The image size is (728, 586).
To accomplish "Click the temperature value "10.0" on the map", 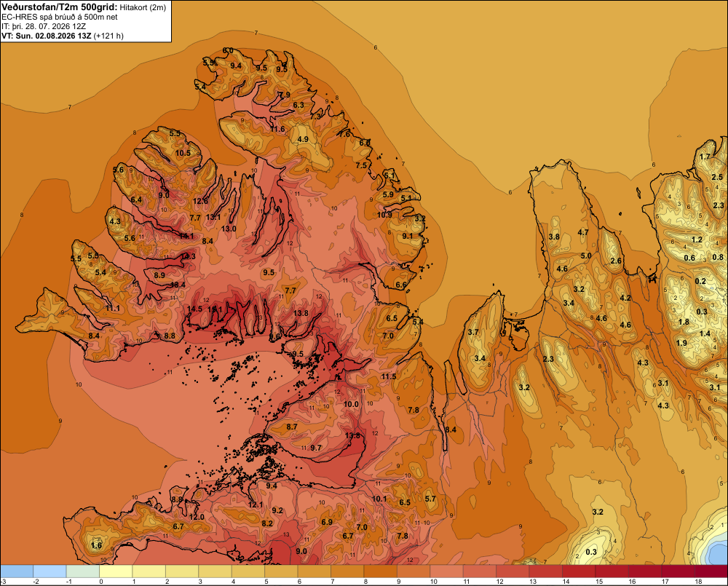I will [351, 404].
